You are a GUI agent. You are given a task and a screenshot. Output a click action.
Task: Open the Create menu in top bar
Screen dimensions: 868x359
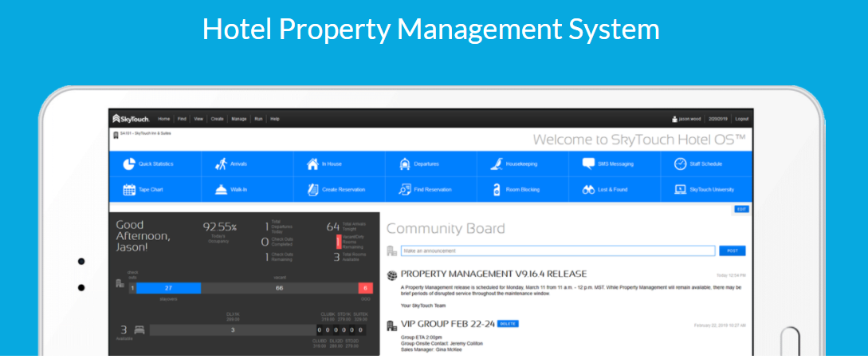pos(218,118)
